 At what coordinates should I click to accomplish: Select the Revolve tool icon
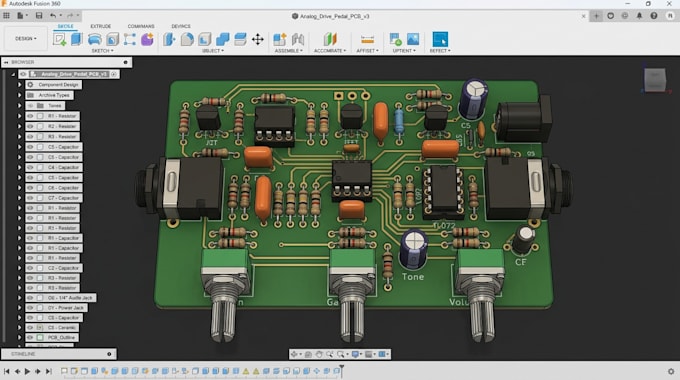pos(94,39)
